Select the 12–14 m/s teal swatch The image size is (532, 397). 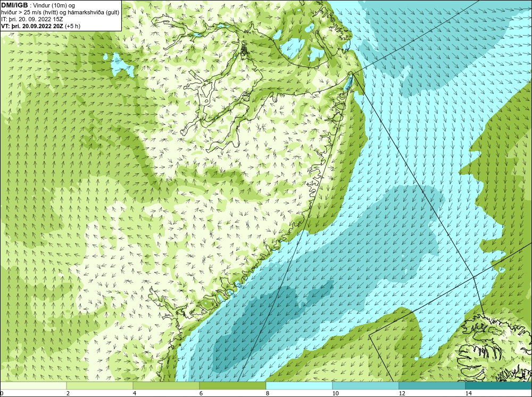[432, 385]
